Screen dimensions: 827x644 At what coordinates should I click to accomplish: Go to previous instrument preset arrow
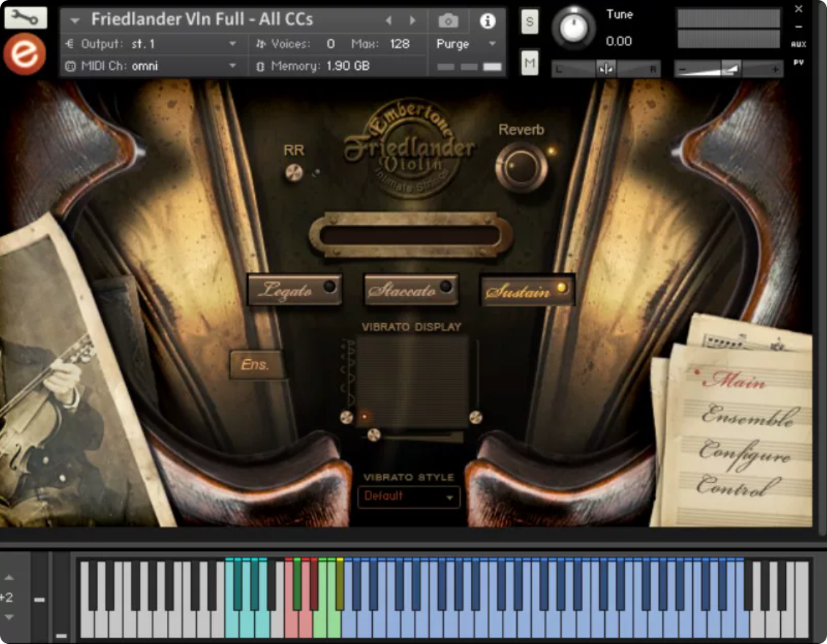tap(389, 21)
